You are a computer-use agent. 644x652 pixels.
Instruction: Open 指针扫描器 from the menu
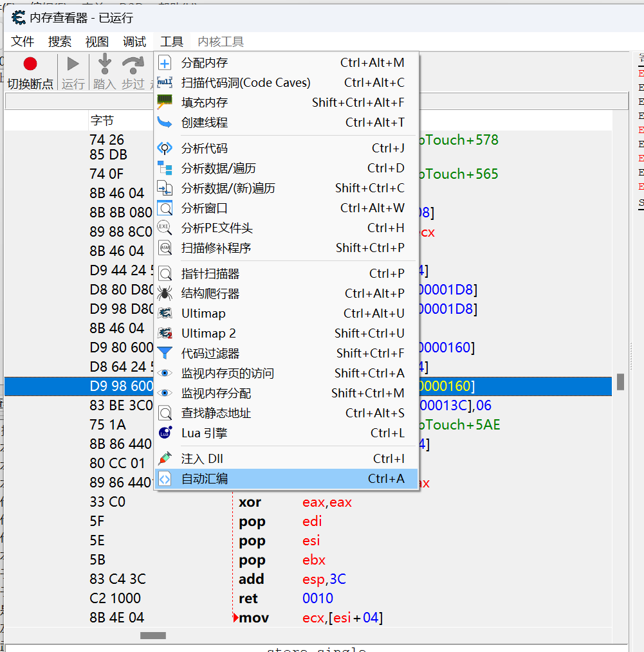pos(286,274)
